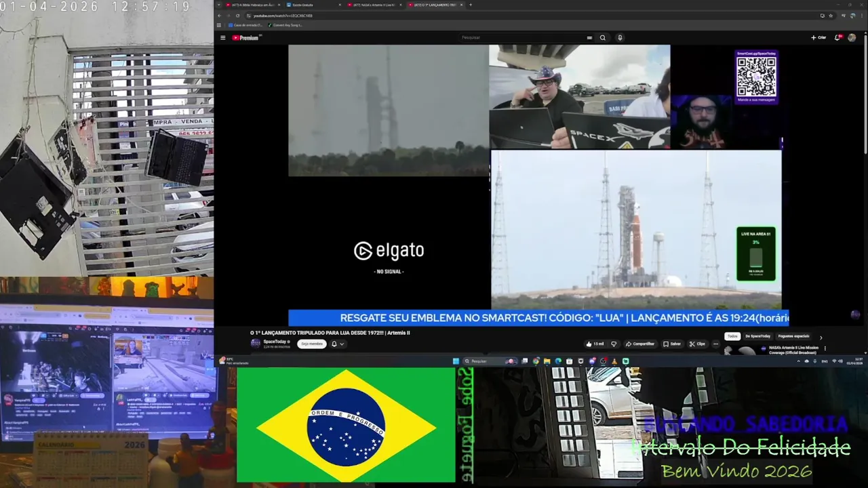868x488 pixels.
Task: Open the SpaceToday channel avatar
Action: click(256, 344)
